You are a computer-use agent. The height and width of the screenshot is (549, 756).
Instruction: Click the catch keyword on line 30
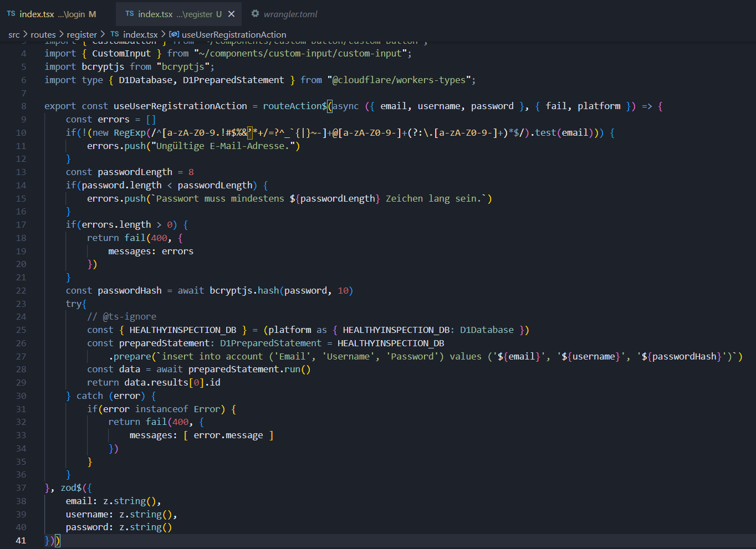click(90, 396)
